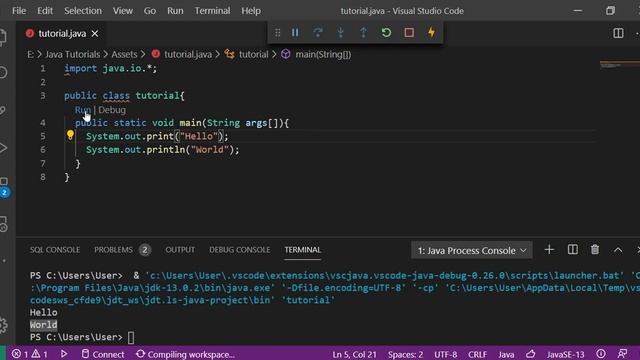The width and height of the screenshot is (640, 360).
Task: Click the editor minimap
Action: [620, 65]
